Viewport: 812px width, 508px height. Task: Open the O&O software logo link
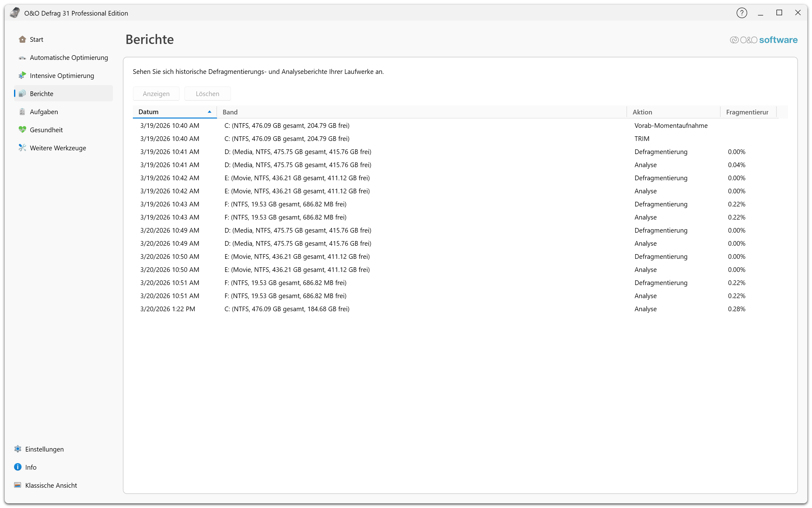click(763, 40)
